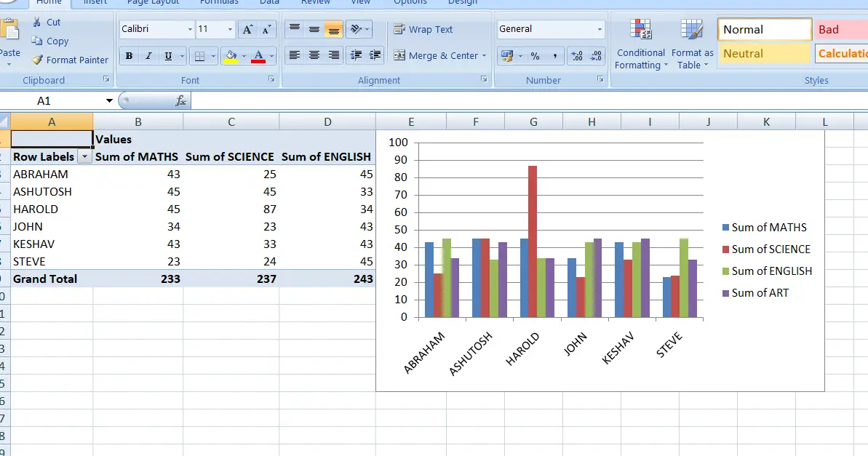Viewport: 868px width, 456px height.
Task: Click Decrease Indent icon
Action: [x=356, y=55]
